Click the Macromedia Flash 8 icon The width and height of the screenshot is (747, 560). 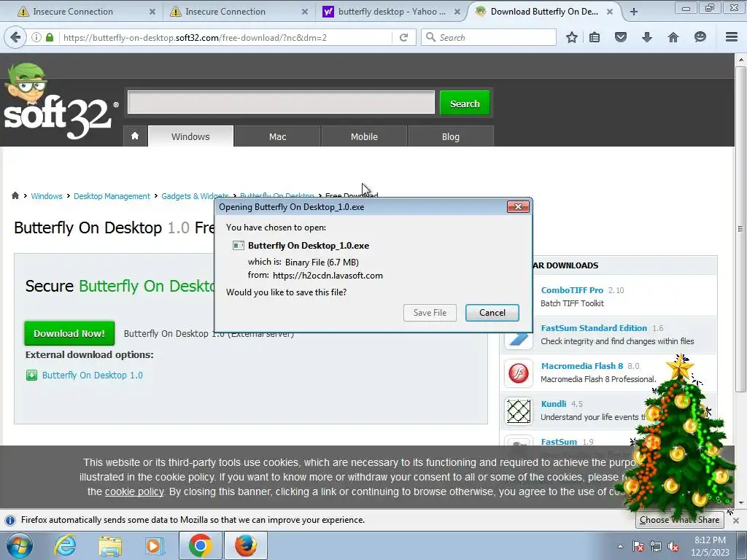[x=519, y=373]
